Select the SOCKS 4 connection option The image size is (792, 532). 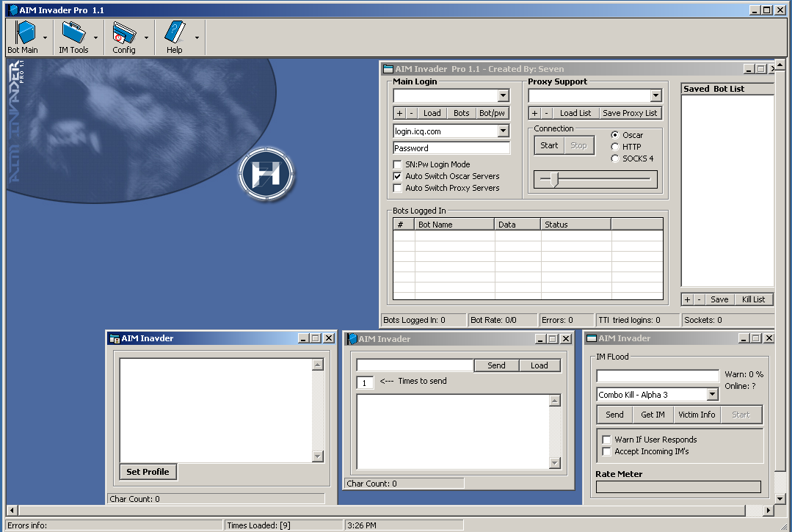[615, 158]
